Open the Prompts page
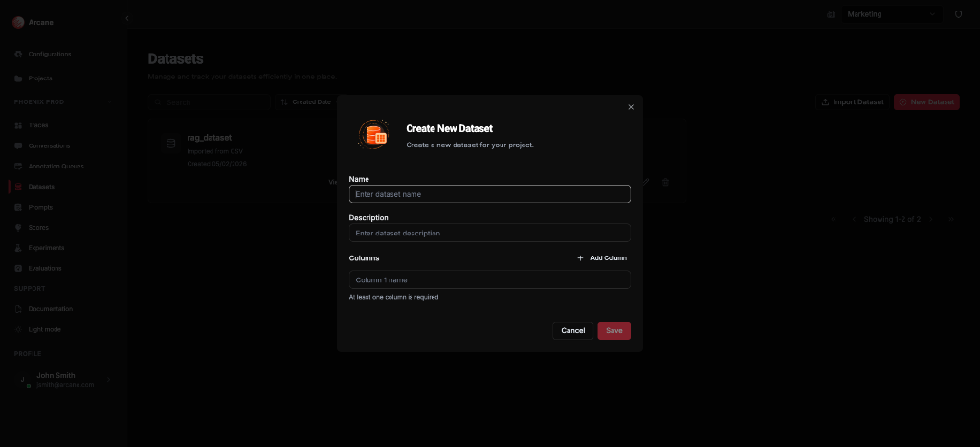Image resolution: width=980 pixels, height=447 pixels. (x=40, y=207)
